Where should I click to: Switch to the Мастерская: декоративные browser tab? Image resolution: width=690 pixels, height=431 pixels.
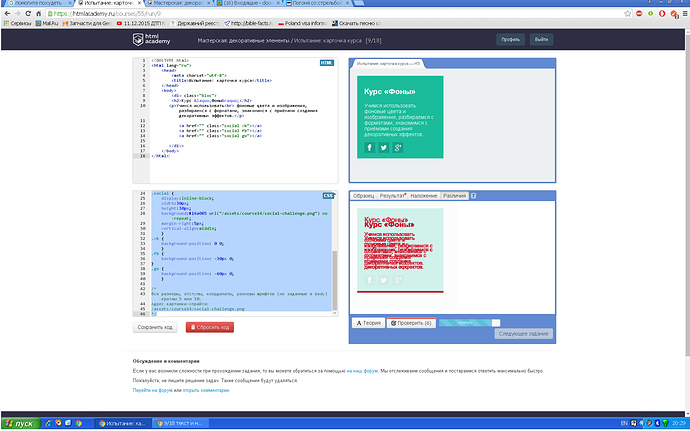(x=178, y=3)
